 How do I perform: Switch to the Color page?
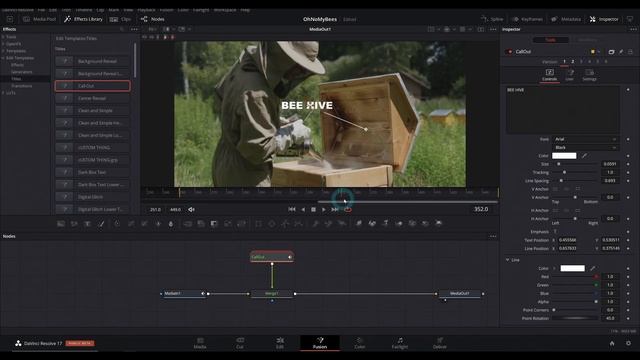tap(359, 343)
